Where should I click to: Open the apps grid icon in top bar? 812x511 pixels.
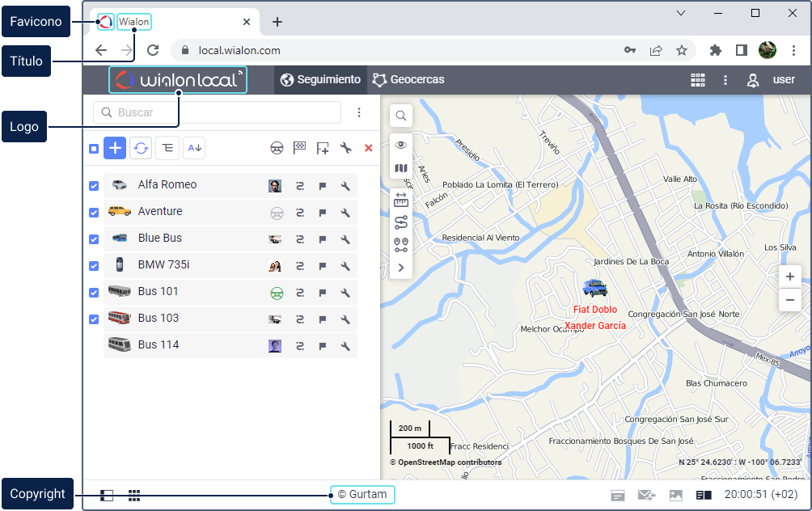pyautogui.click(x=697, y=80)
